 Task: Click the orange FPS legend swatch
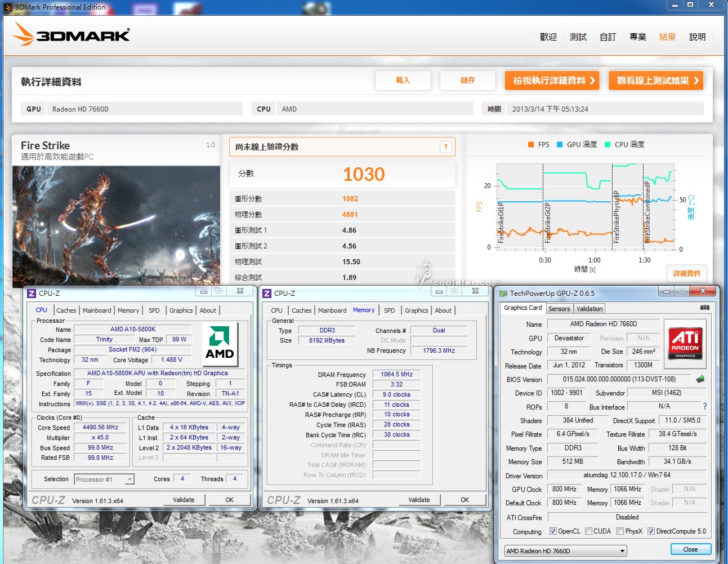(531, 145)
